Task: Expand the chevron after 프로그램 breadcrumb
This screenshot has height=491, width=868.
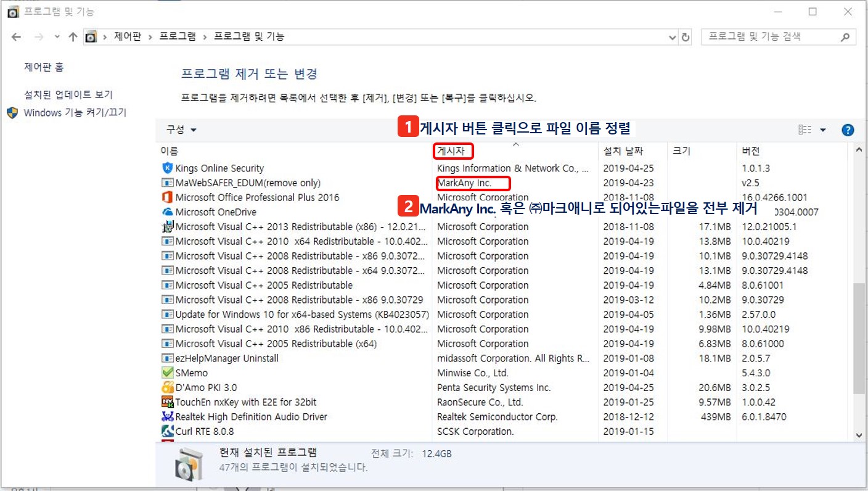Action: tap(205, 37)
